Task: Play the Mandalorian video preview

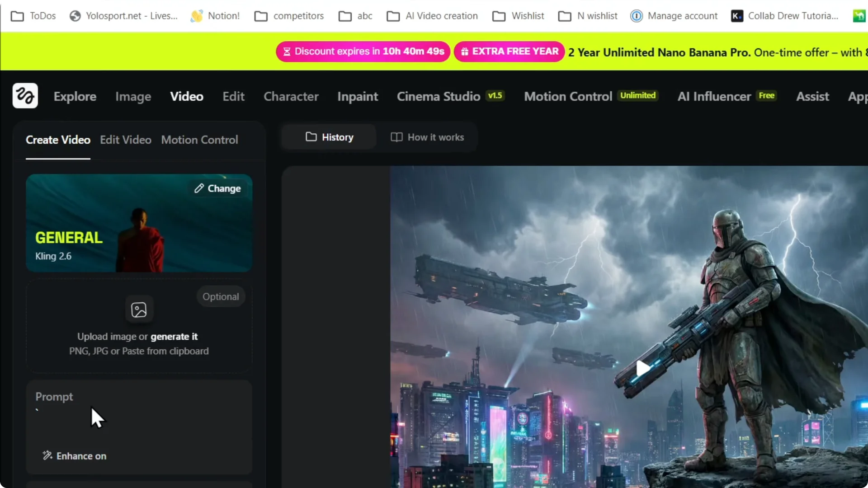Action: pyautogui.click(x=642, y=368)
